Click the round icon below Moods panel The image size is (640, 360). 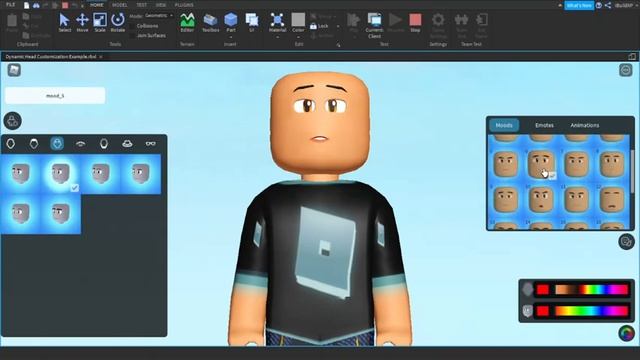626,242
